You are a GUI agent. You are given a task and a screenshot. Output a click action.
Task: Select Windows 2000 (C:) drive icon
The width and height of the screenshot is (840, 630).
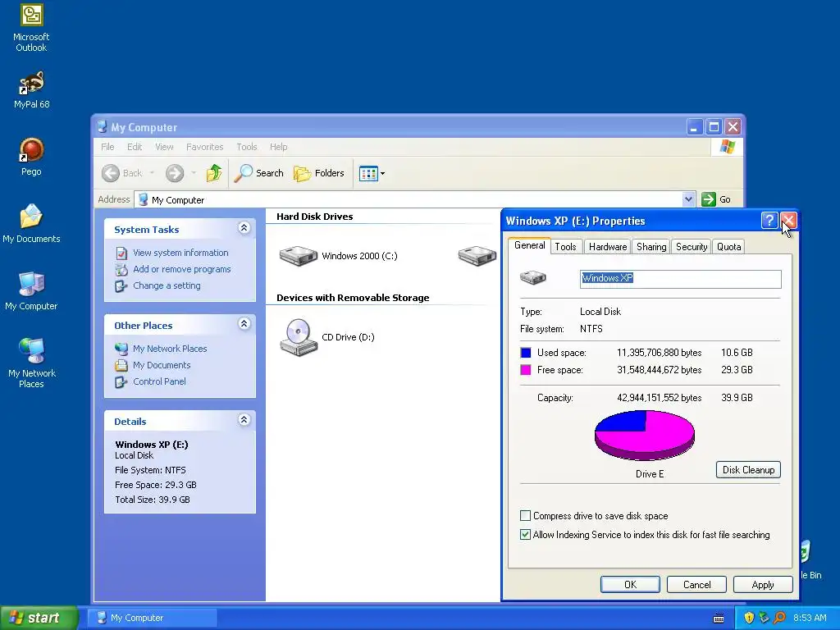[x=299, y=256]
